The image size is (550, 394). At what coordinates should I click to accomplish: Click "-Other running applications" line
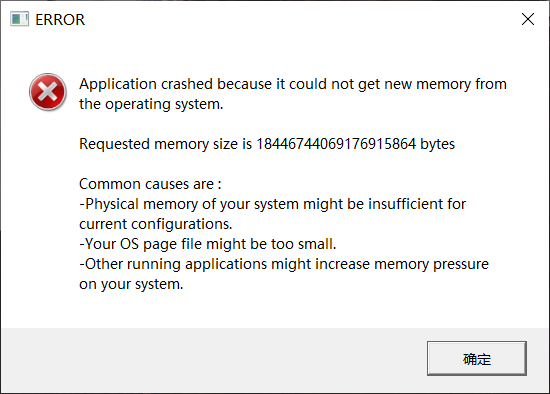click(284, 264)
